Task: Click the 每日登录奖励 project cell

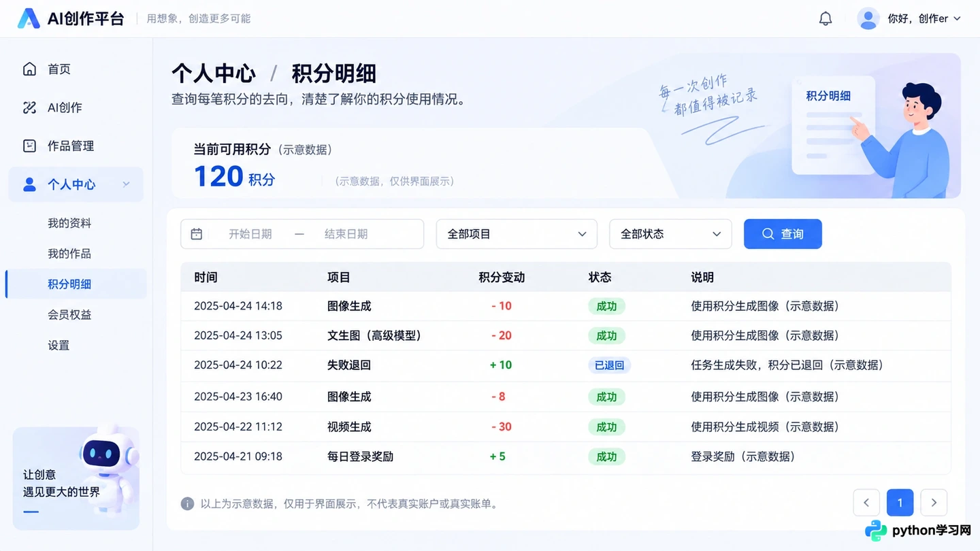Action: click(x=360, y=456)
